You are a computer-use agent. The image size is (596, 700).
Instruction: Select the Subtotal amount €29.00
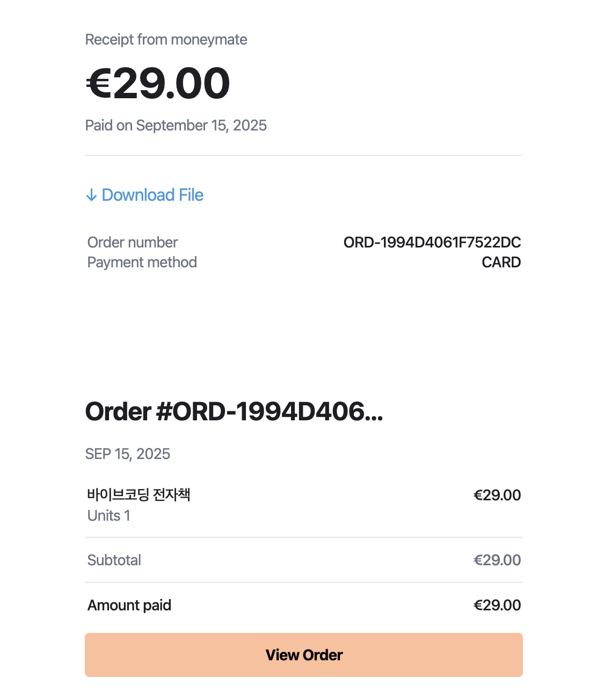(x=497, y=560)
